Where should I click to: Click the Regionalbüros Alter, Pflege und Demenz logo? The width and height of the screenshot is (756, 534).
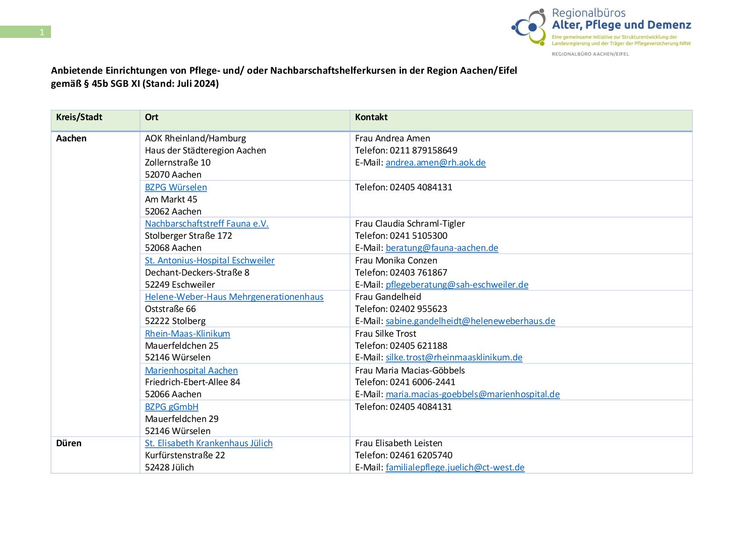pyautogui.click(x=600, y=31)
